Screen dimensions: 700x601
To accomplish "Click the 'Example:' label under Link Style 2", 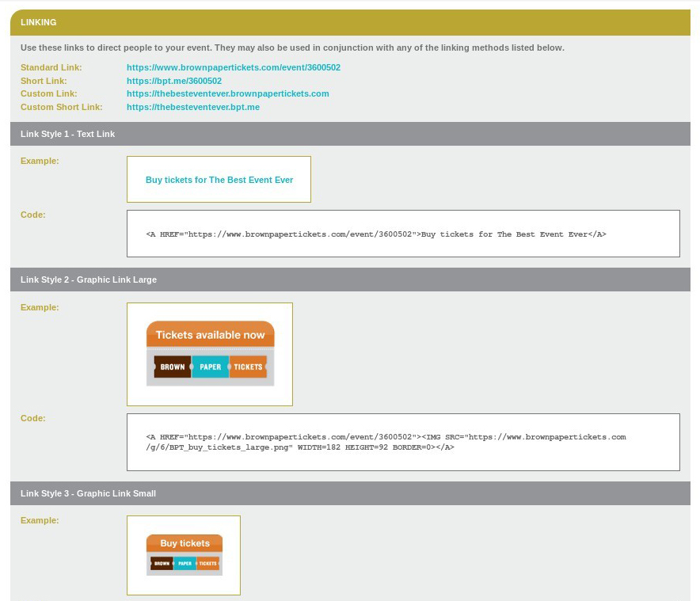I will [x=40, y=307].
